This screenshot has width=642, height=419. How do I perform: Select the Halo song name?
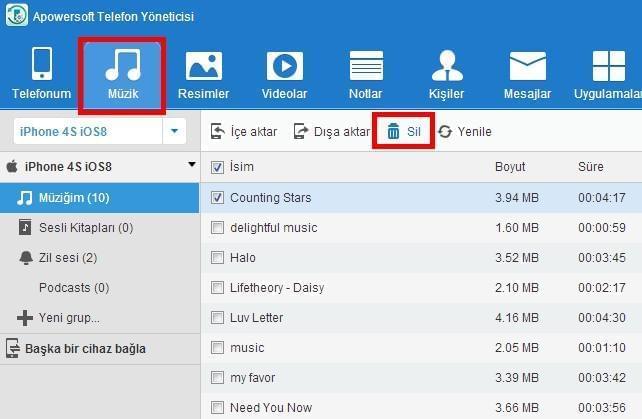point(243,258)
